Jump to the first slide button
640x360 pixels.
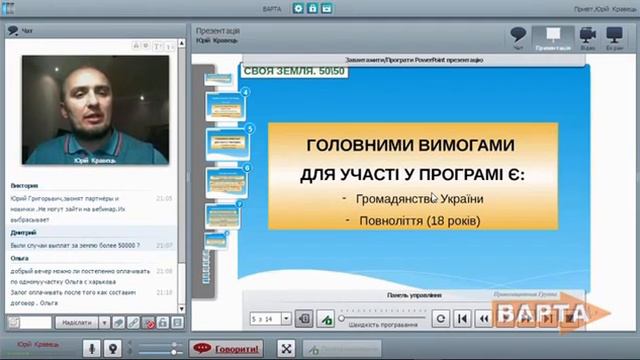pos(462,318)
